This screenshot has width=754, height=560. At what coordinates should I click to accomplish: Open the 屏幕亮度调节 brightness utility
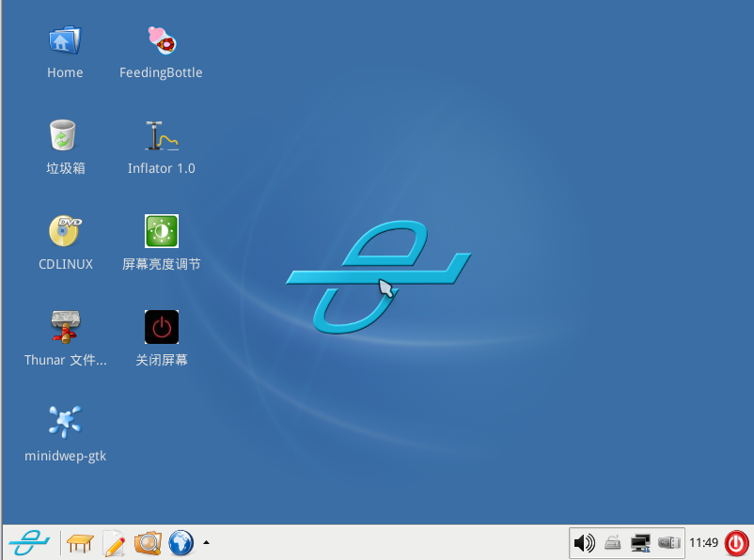click(160, 231)
